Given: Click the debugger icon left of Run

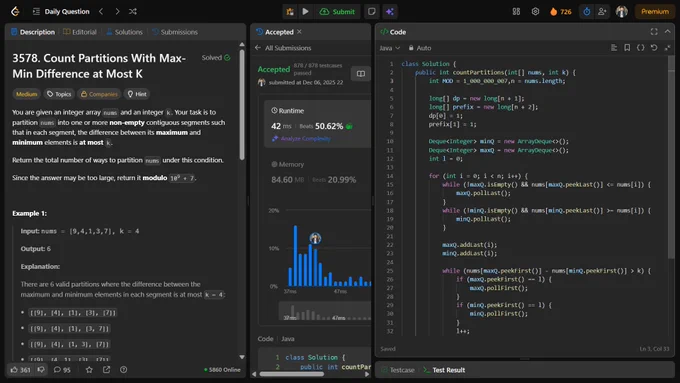Looking at the screenshot, I should [290, 12].
